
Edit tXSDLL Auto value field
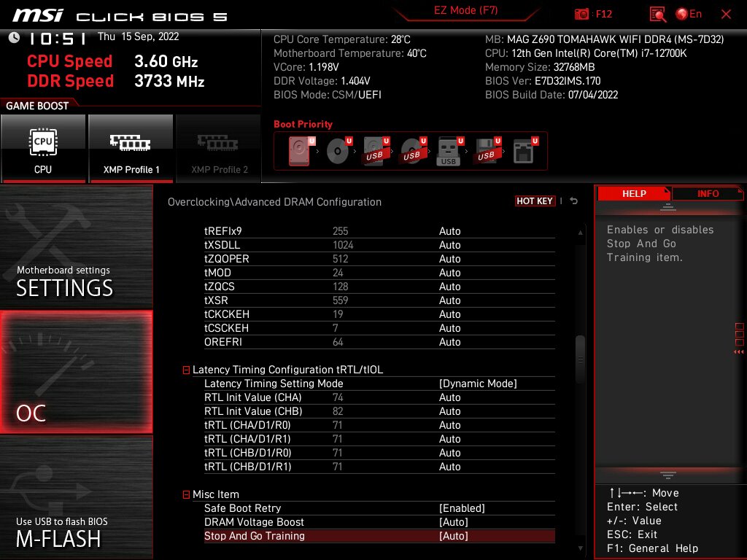[449, 245]
